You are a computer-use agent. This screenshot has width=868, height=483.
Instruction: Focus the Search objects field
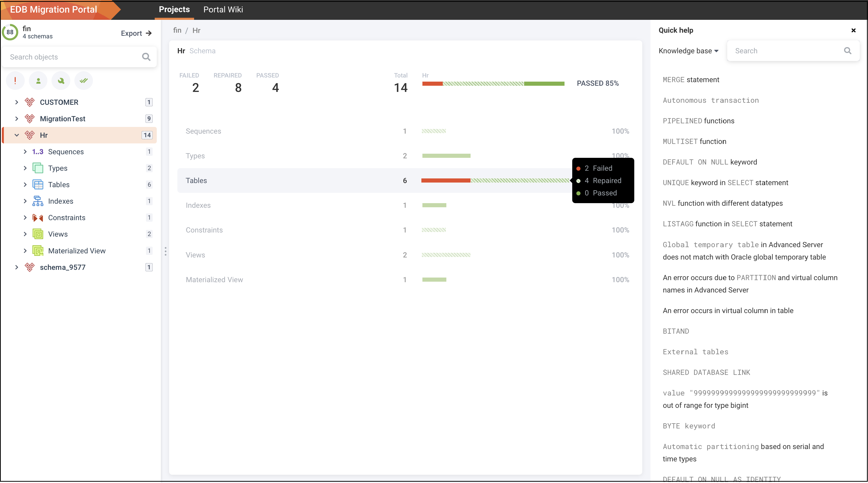(x=80, y=57)
